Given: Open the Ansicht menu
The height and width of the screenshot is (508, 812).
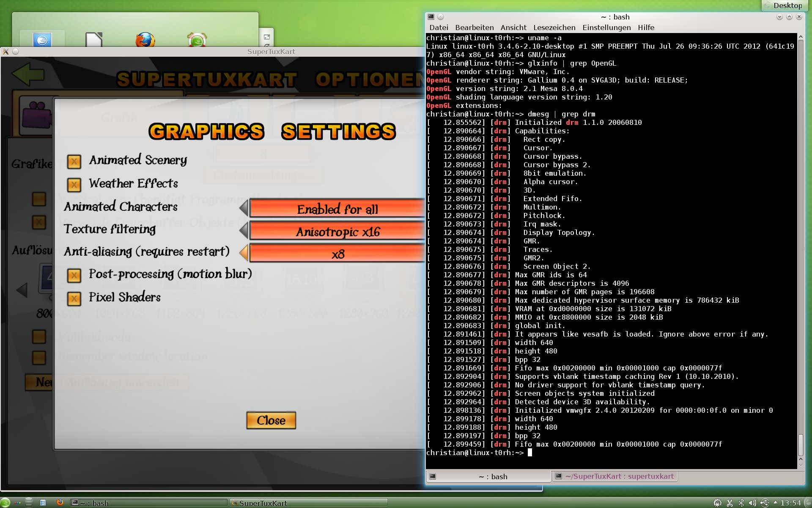Looking at the screenshot, I should 513,28.
